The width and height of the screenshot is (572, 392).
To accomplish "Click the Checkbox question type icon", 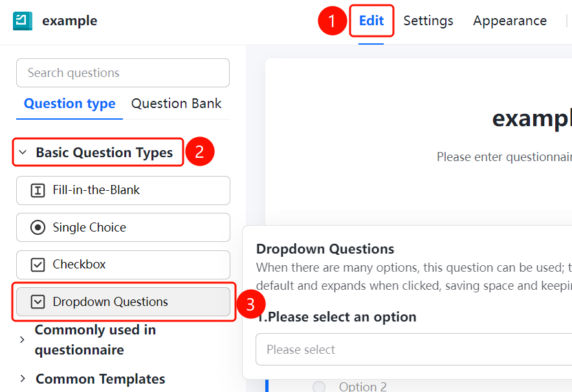I will 38,265.
